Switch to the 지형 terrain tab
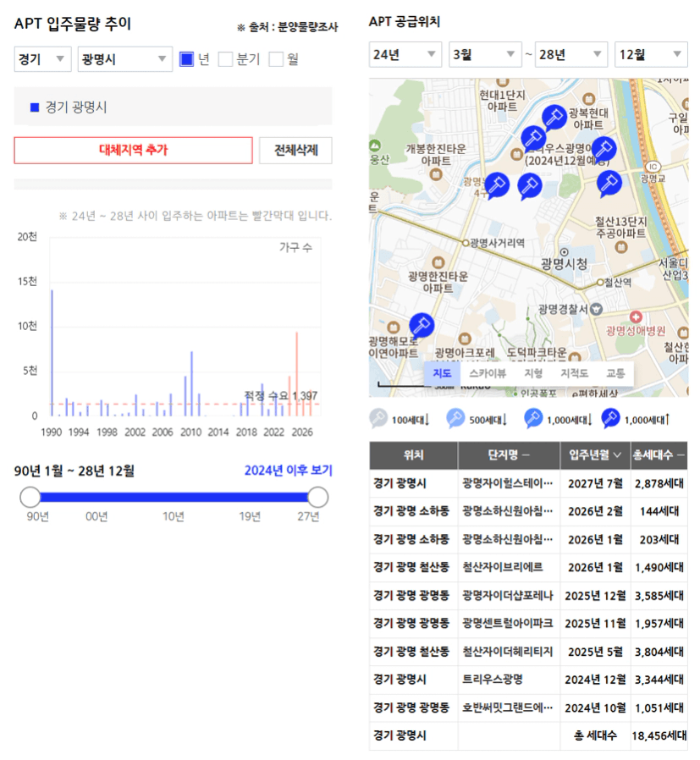700x760 pixels. [533, 373]
